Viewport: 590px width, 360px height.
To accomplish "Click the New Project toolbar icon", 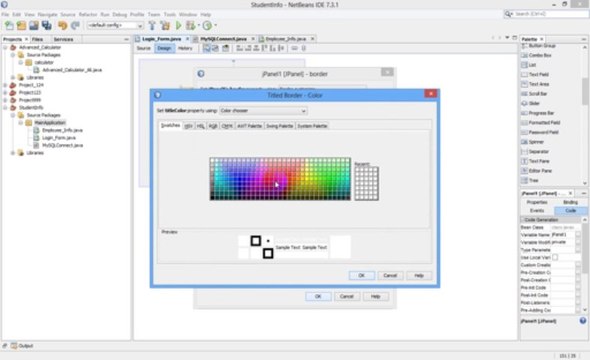I will click(x=21, y=25).
